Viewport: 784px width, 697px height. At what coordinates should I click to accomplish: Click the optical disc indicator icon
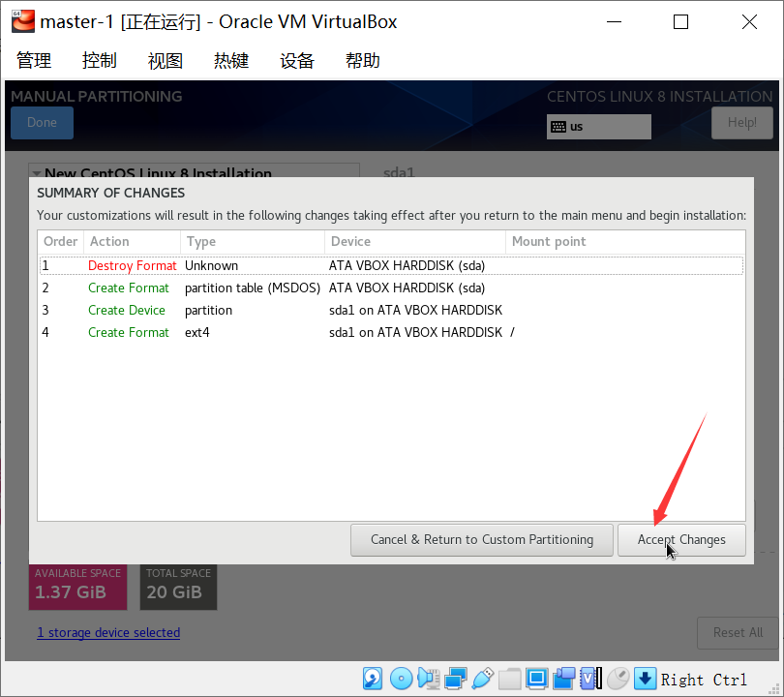(401, 679)
